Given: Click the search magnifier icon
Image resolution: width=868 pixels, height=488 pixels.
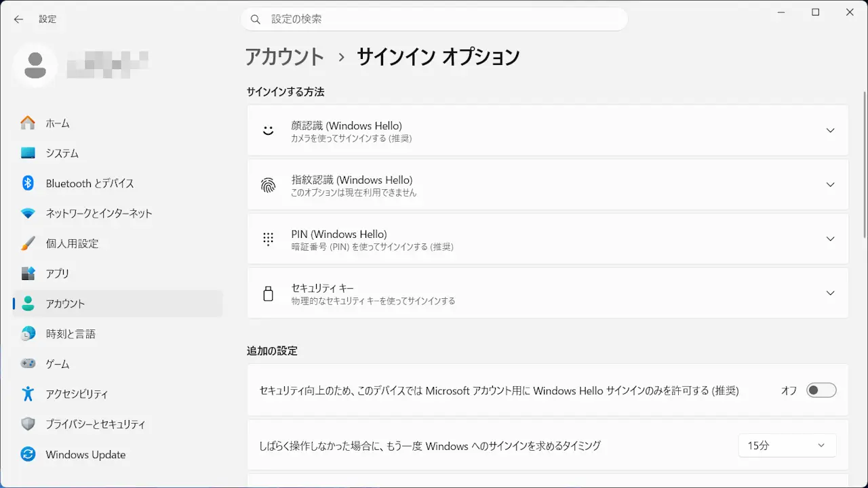Looking at the screenshot, I should click(x=256, y=19).
